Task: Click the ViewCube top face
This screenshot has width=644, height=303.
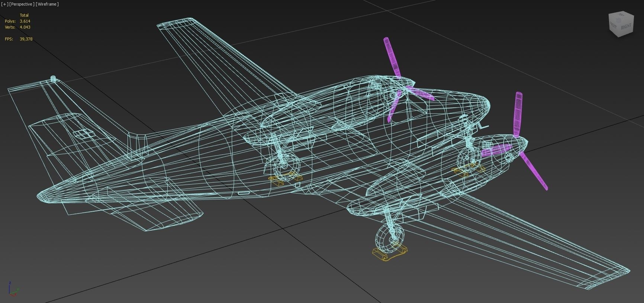Action: pyautogui.click(x=622, y=15)
